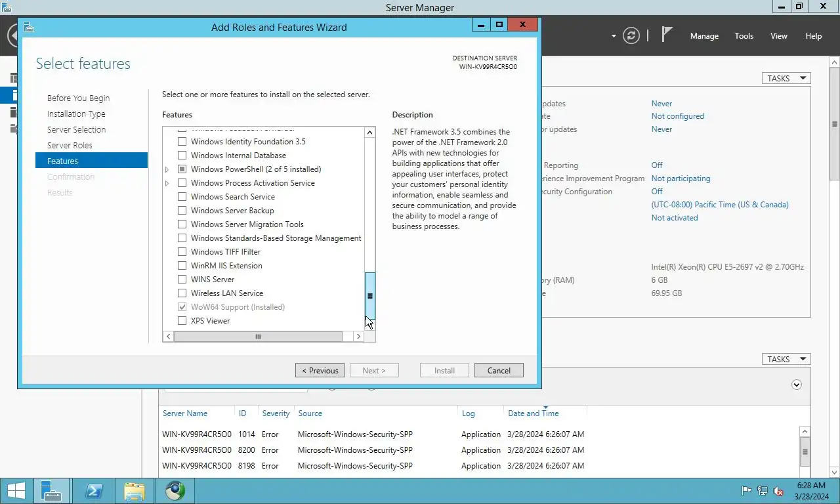This screenshot has width=840, height=504.
Task: Check Windows Internal Database feature
Action: pyautogui.click(x=182, y=156)
